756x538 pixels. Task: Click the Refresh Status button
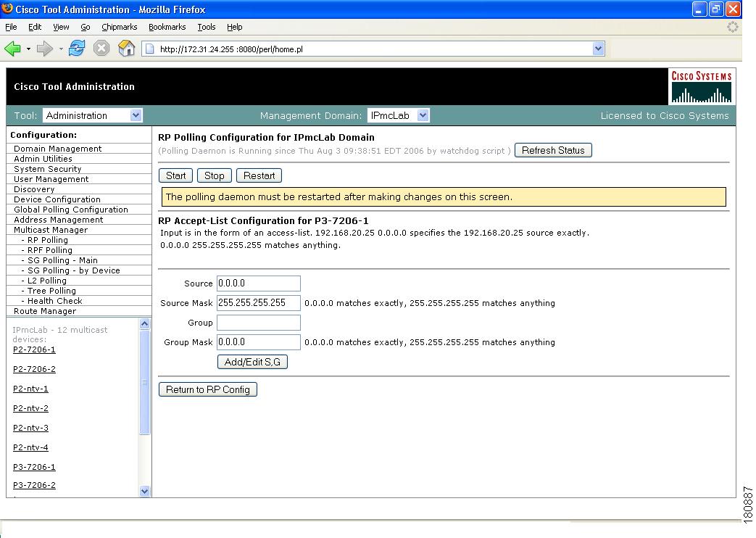[553, 151]
